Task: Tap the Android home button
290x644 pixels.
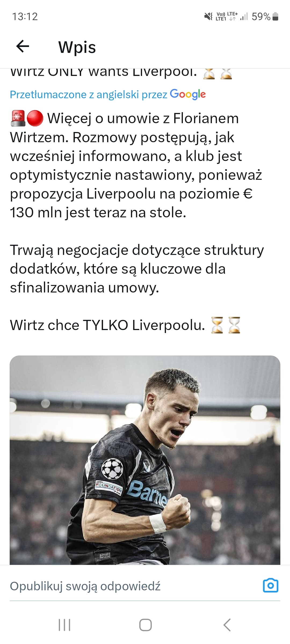Action: click(x=145, y=625)
